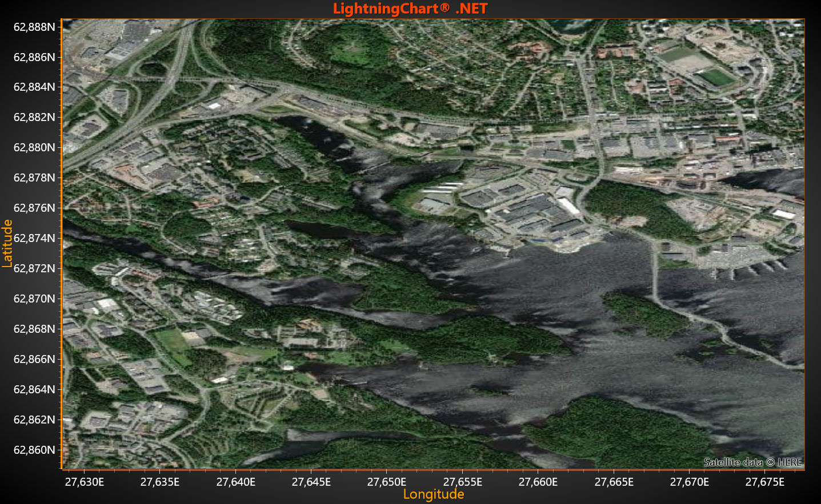This screenshot has height=504, width=821.
Task: Click the 27,670E longitude label
Action: 690,482
